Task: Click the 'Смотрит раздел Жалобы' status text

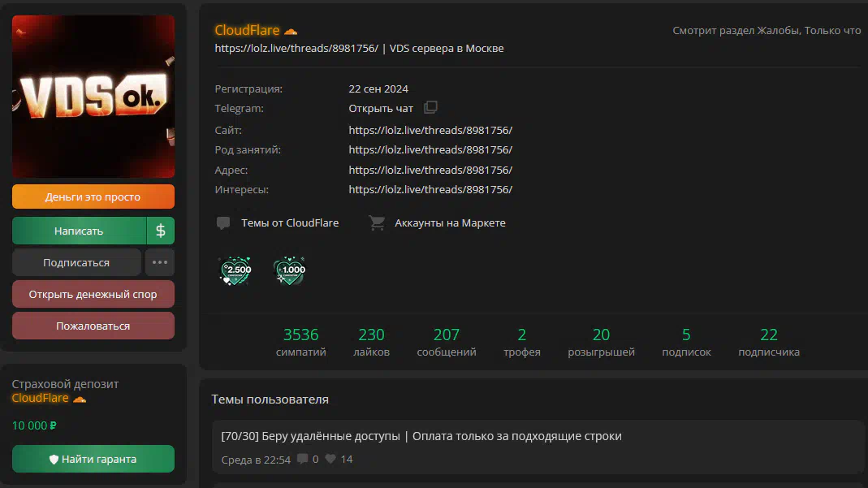Action: (767, 30)
